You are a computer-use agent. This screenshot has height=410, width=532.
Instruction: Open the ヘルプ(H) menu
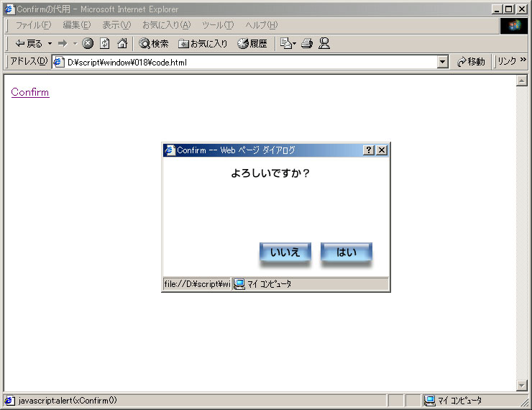[x=261, y=25]
